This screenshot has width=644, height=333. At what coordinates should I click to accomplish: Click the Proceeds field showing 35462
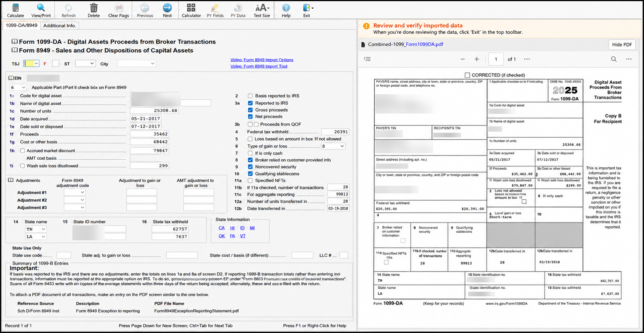tap(150, 134)
